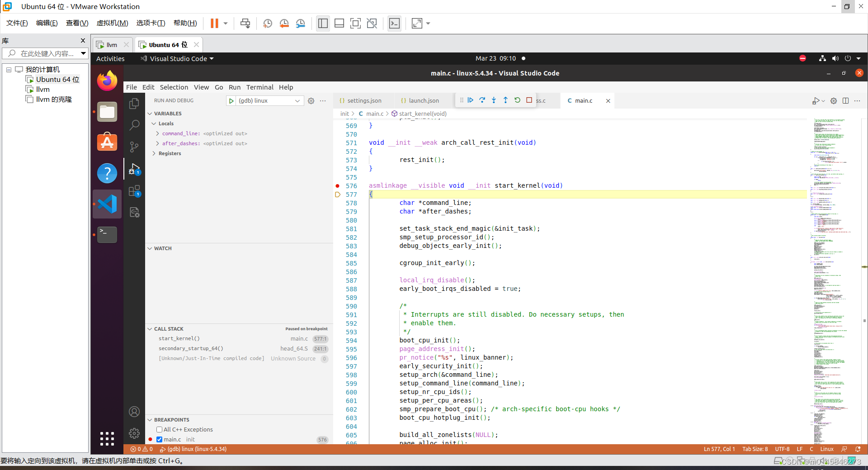Collapse the BREAKPOINTS section
Screen dimensions: 868x470
tap(150, 420)
